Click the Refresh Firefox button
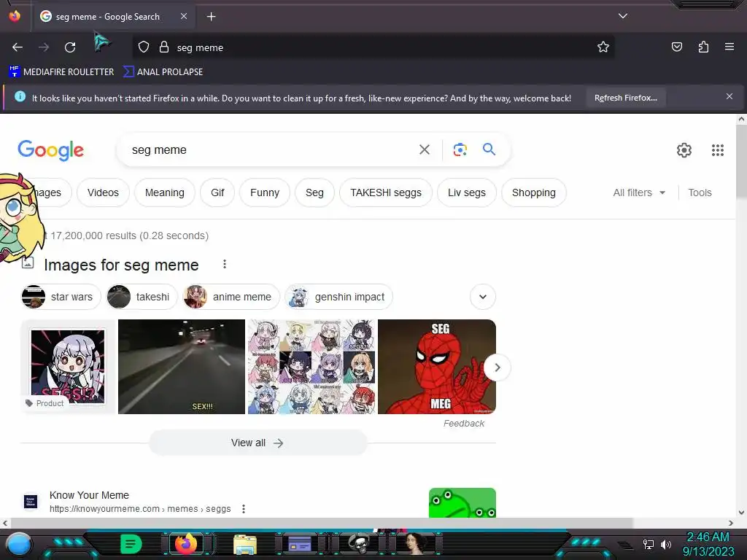 (625, 98)
